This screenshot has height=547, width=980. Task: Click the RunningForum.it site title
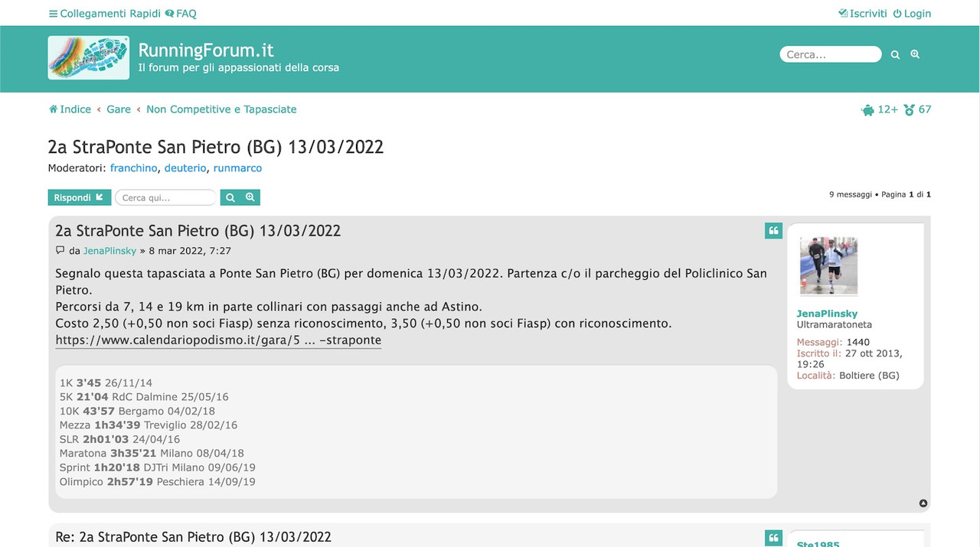tap(206, 50)
